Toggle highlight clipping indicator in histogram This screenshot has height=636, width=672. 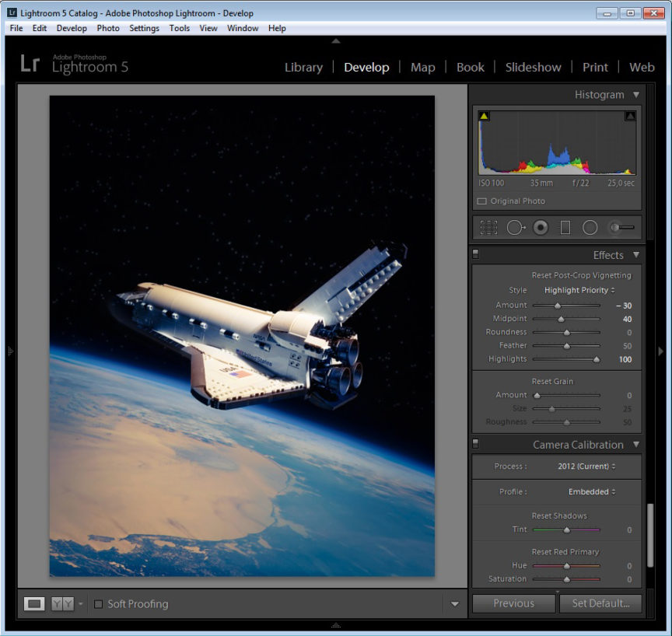[x=630, y=117]
